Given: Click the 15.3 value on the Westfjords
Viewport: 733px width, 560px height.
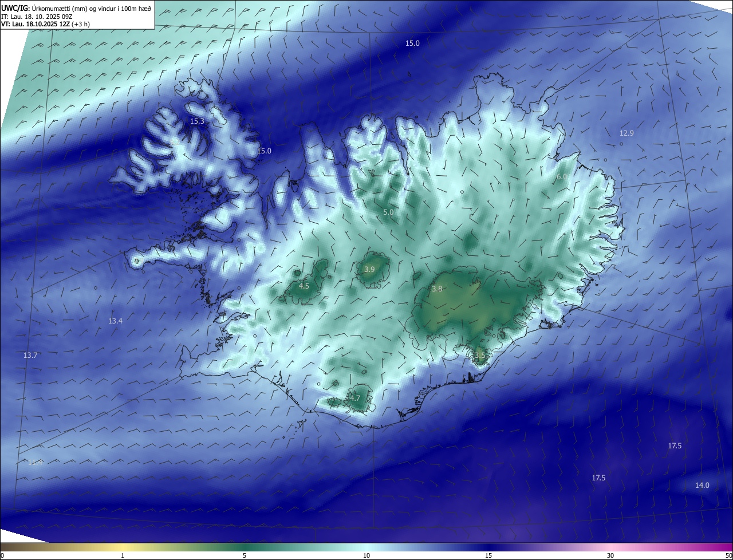Looking at the screenshot, I should tap(197, 121).
